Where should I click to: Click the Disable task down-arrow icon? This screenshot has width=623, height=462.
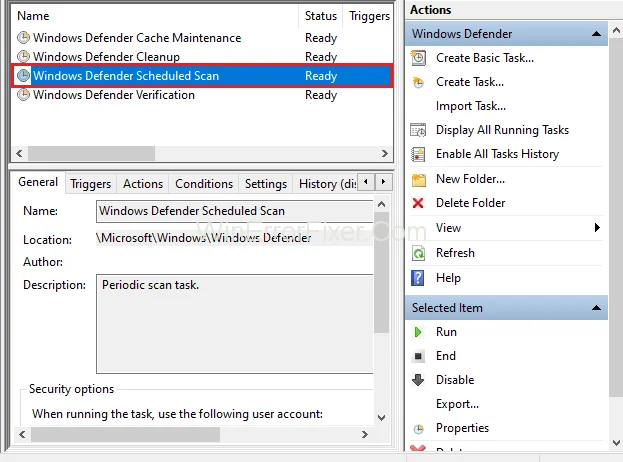pyautogui.click(x=418, y=380)
